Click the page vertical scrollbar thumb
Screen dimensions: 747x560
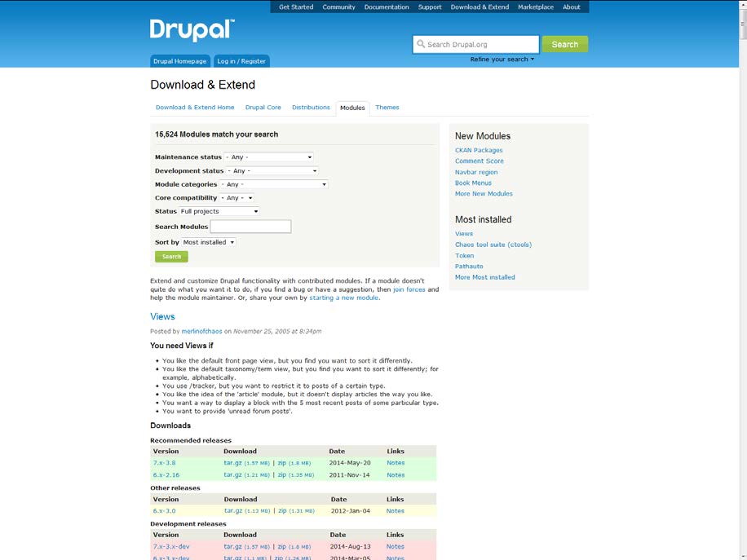pos(743,24)
